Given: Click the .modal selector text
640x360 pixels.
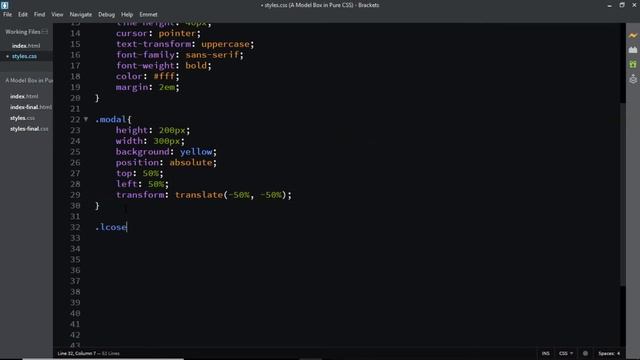Looking at the screenshot, I should 111,119.
